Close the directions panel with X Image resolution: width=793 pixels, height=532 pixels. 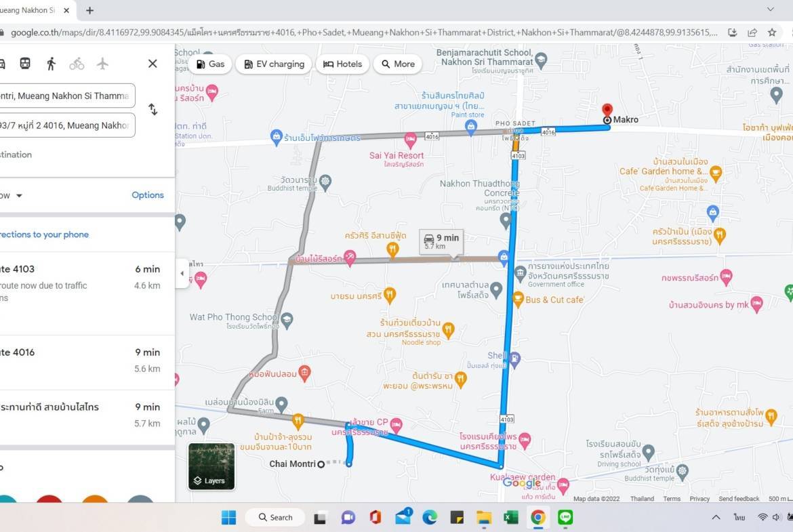pos(152,64)
